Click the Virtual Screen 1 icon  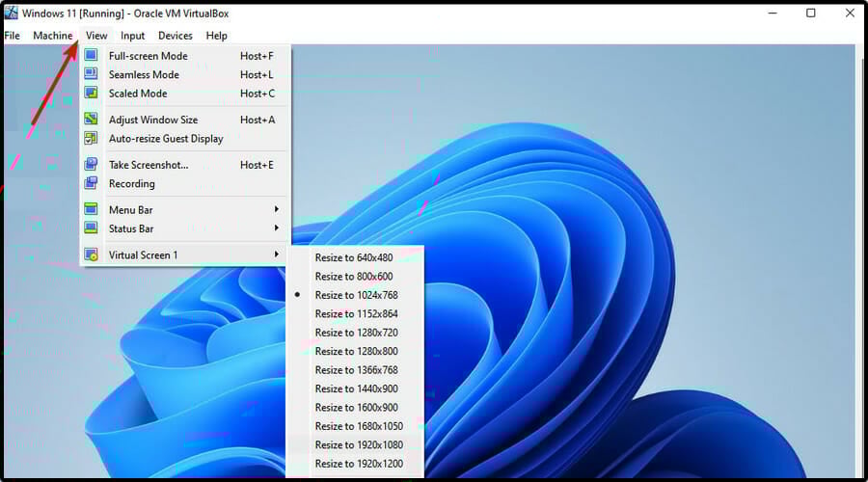[x=91, y=254]
